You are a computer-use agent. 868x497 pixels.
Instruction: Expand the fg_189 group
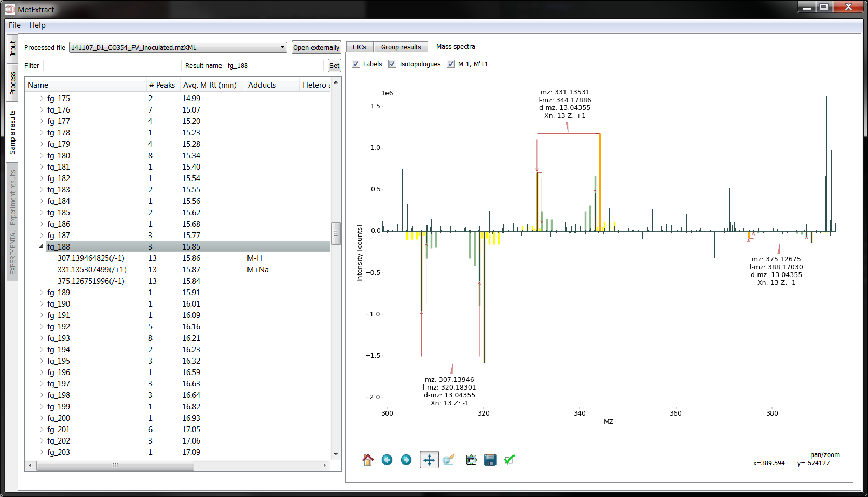pyautogui.click(x=41, y=292)
